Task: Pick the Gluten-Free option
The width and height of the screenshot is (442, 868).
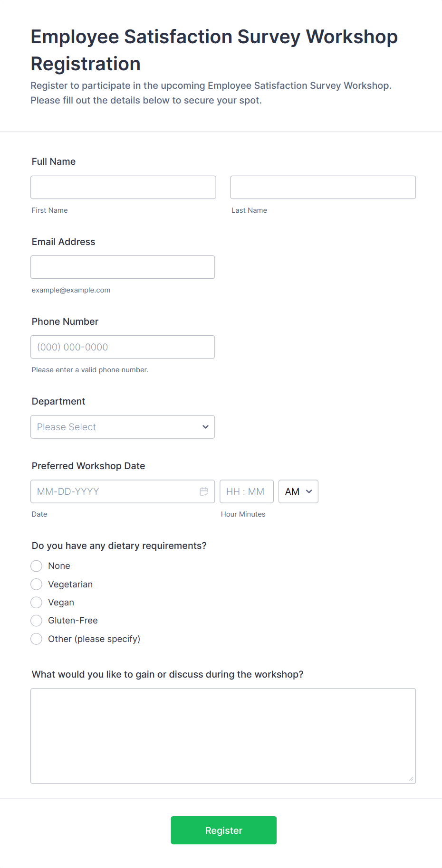Action: coord(36,620)
